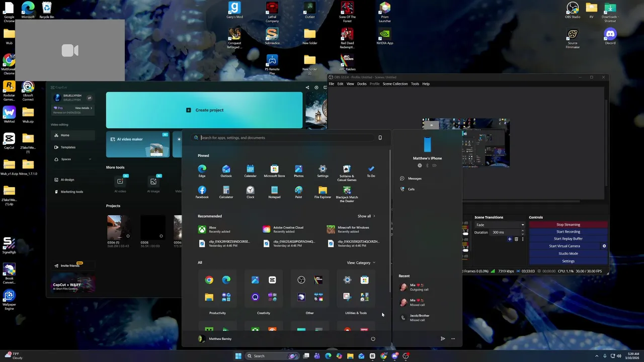Open the Scene Collection menu in OBS
This screenshot has width=644, height=362.
(395, 84)
